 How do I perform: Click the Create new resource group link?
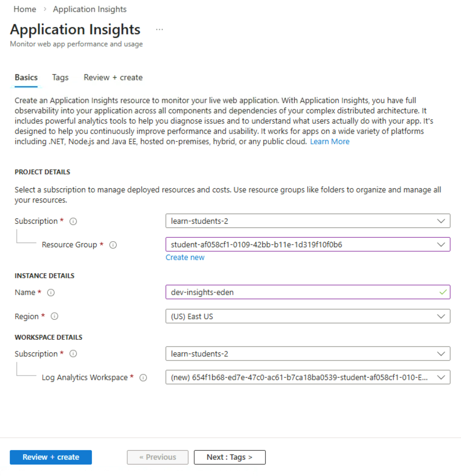pyautogui.click(x=185, y=257)
